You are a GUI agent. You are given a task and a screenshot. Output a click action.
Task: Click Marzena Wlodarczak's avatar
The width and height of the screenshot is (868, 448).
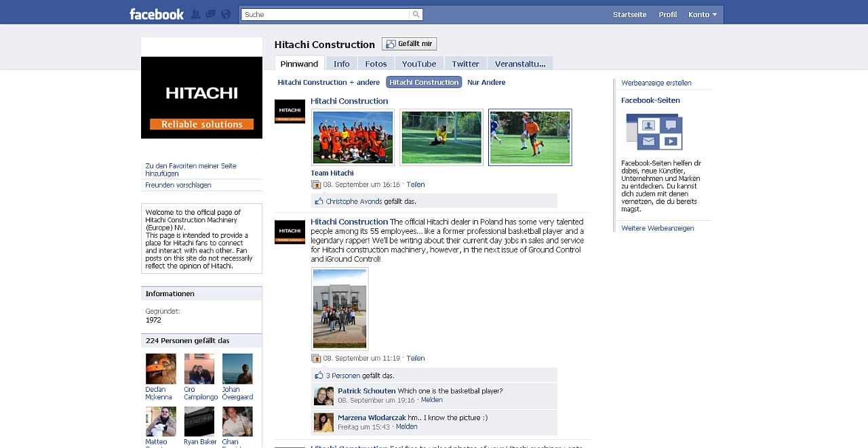click(x=323, y=422)
